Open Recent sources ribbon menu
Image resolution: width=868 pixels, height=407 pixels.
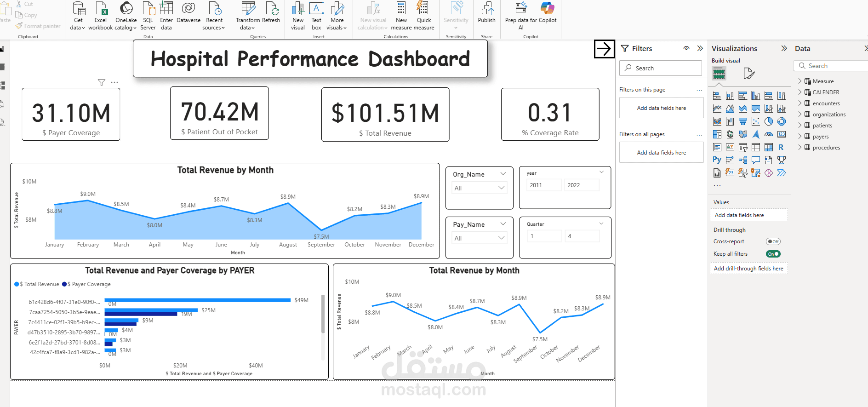pos(214,16)
